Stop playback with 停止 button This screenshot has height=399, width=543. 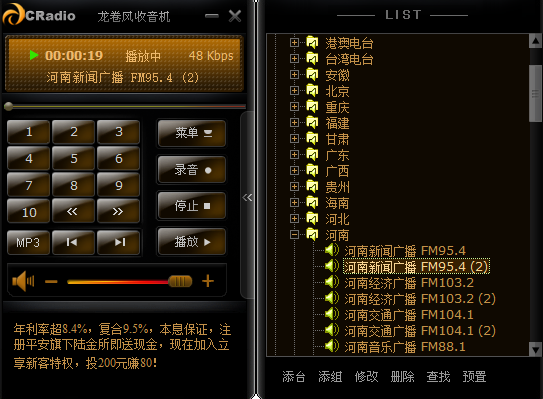[192, 206]
